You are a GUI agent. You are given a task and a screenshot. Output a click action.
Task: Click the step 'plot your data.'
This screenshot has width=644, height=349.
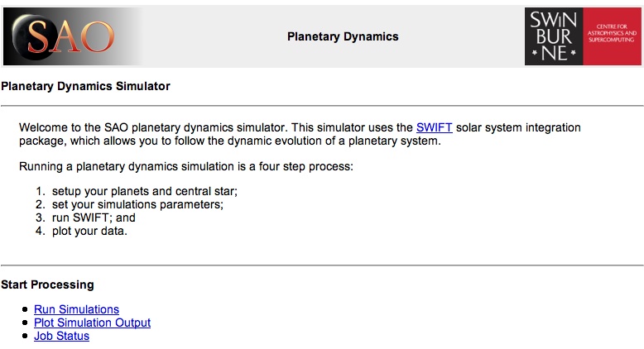tap(89, 231)
